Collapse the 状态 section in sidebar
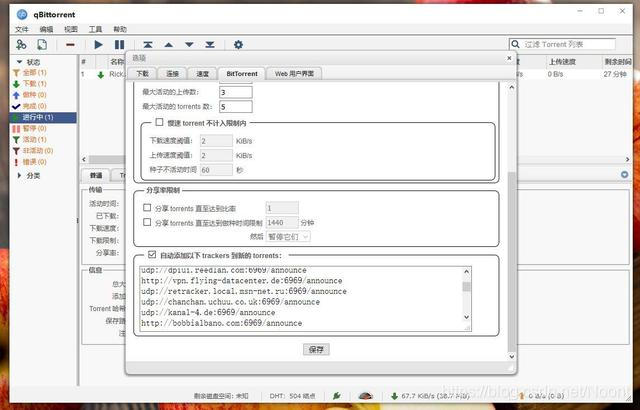The image size is (640, 410). [x=19, y=62]
